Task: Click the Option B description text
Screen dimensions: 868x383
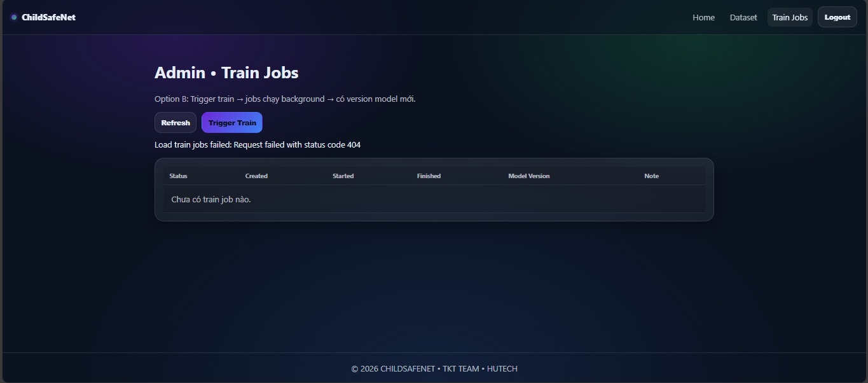Action: click(285, 99)
